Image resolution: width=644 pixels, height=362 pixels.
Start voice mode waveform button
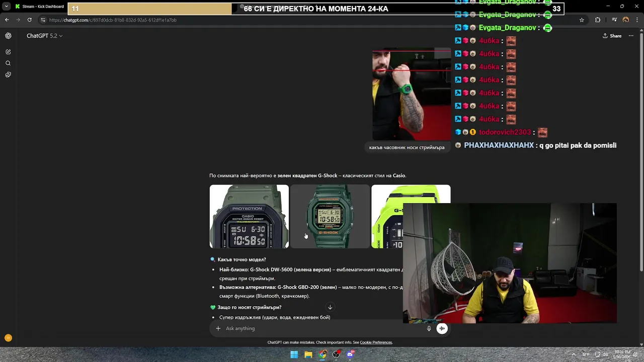click(442, 328)
